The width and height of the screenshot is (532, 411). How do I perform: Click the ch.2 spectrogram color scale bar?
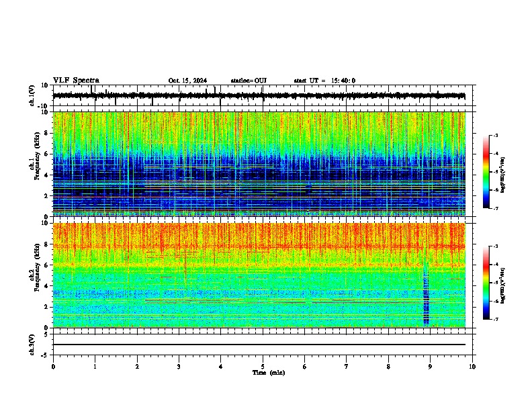[x=486, y=283]
